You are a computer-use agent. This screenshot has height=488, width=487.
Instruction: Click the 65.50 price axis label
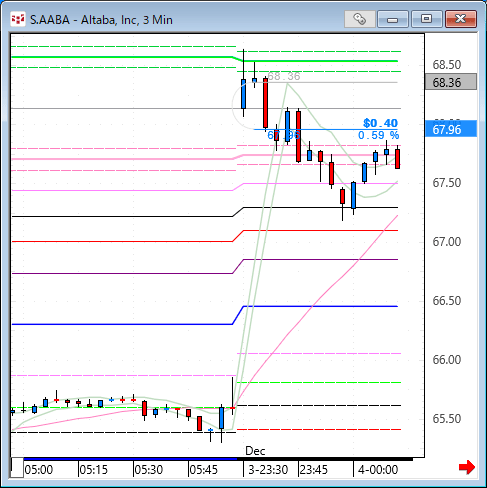pos(447,419)
